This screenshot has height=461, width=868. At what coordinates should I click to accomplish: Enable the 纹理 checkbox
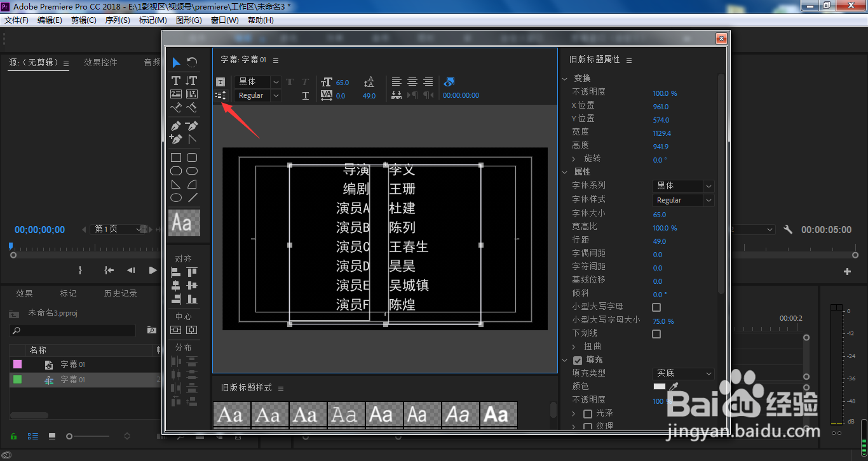[x=588, y=427]
